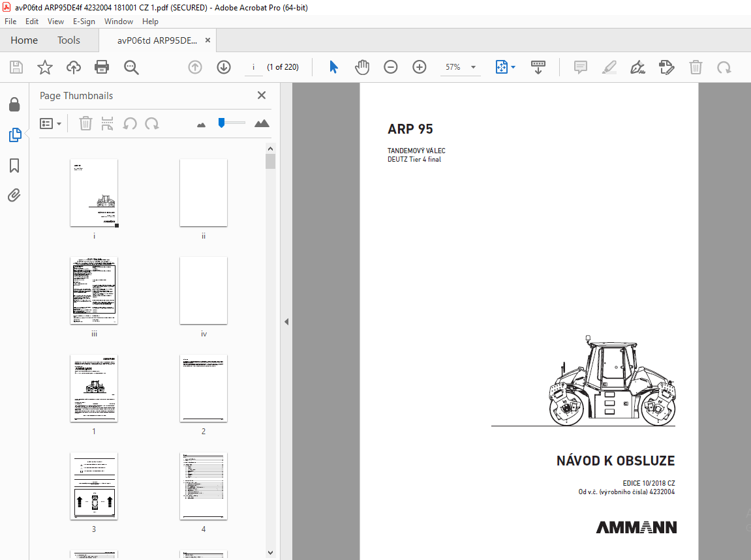Click the cloud upload icon
Image resolution: width=751 pixels, height=560 pixels.
tap(73, 67)
